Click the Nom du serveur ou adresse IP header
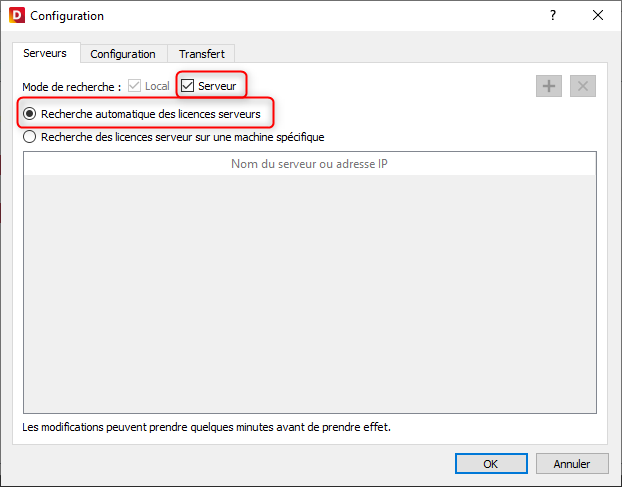 coord(309,164)
